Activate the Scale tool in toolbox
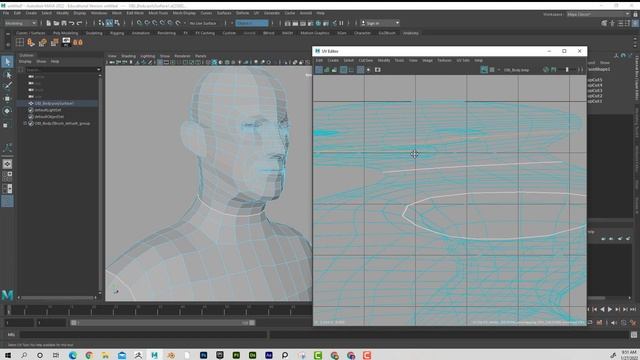 pyautogui.click(x=6, y=125)
